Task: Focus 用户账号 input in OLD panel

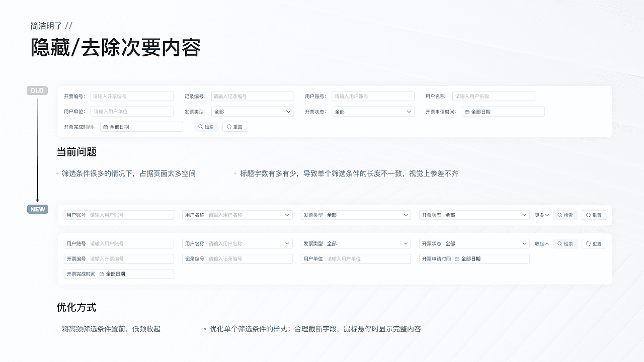Action: click(373, 96)
